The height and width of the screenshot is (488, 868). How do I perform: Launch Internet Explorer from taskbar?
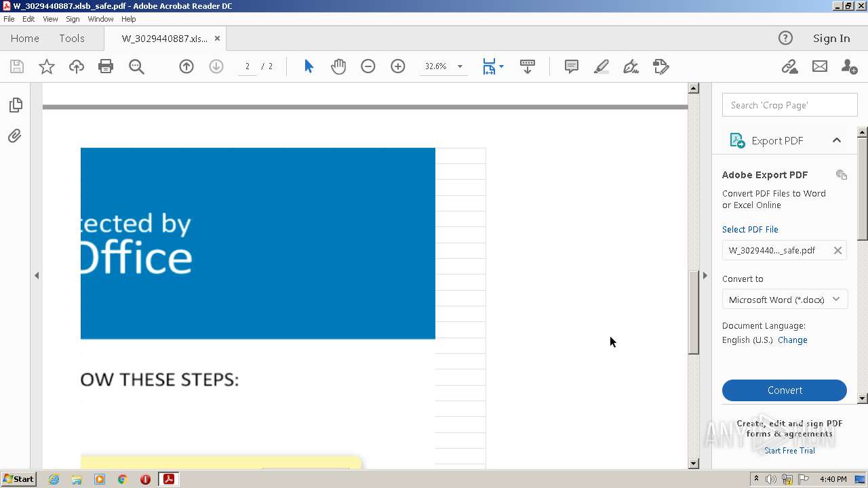[54, 479]
